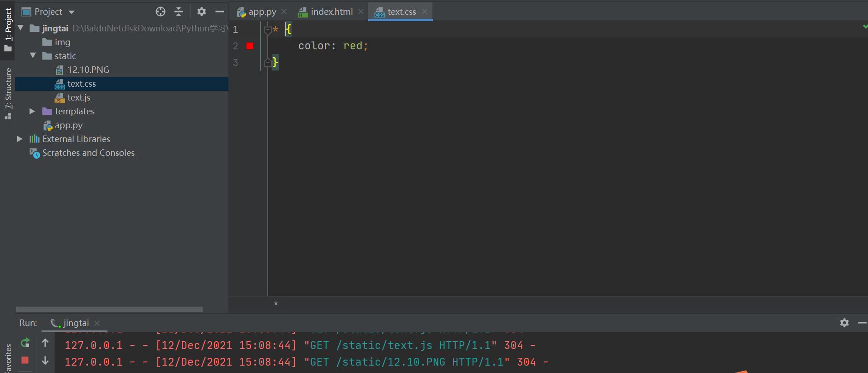This screenshot has height=373, width=868.
Task: Click the text.css tab CSS icon
Action: point(379,12)
